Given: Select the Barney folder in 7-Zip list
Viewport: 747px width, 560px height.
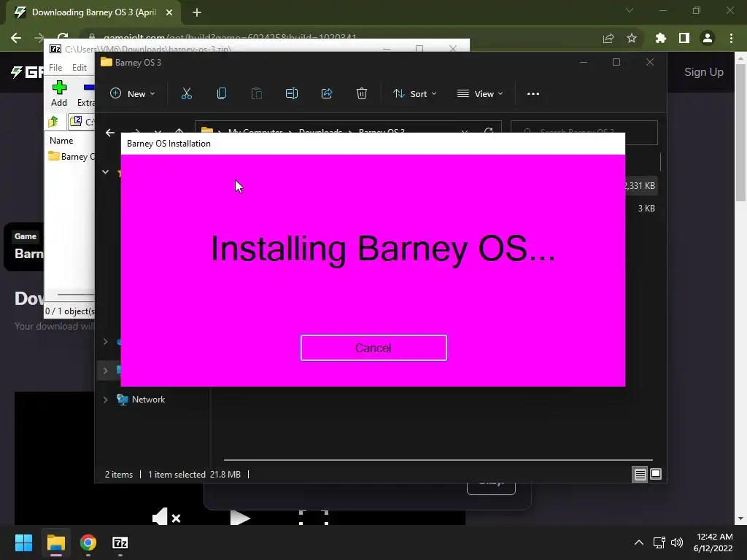Looking at the screenshot, I should [x=71, y=156].
